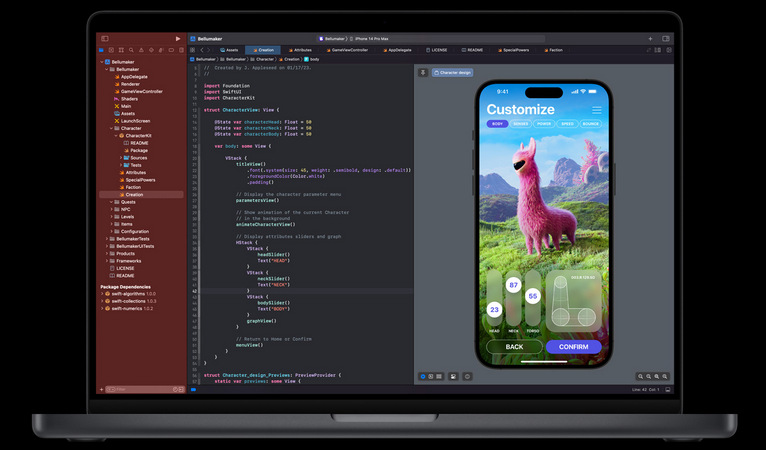Pin the preview with the pin icon
Image resolution: width=766 pixels, height=450 pixels.
coord(423,72)
